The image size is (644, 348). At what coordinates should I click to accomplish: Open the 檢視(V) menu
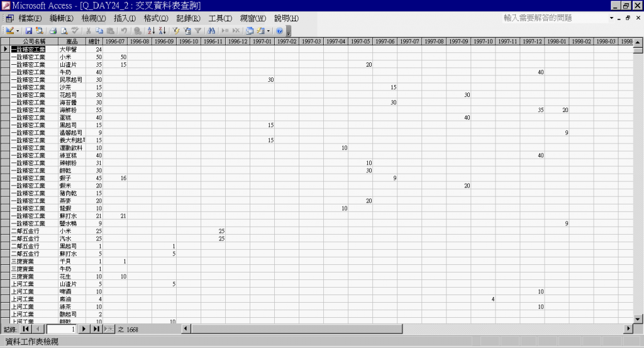pos(94,18)
